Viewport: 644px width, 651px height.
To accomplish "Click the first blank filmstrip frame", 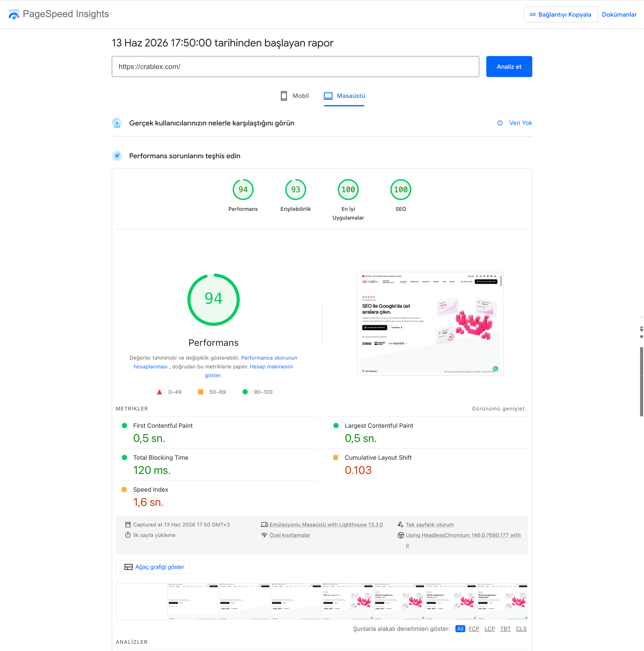I will [142, 601].
